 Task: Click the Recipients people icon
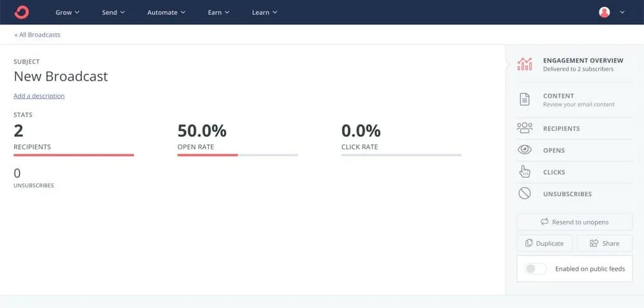[x=525, y=128]
